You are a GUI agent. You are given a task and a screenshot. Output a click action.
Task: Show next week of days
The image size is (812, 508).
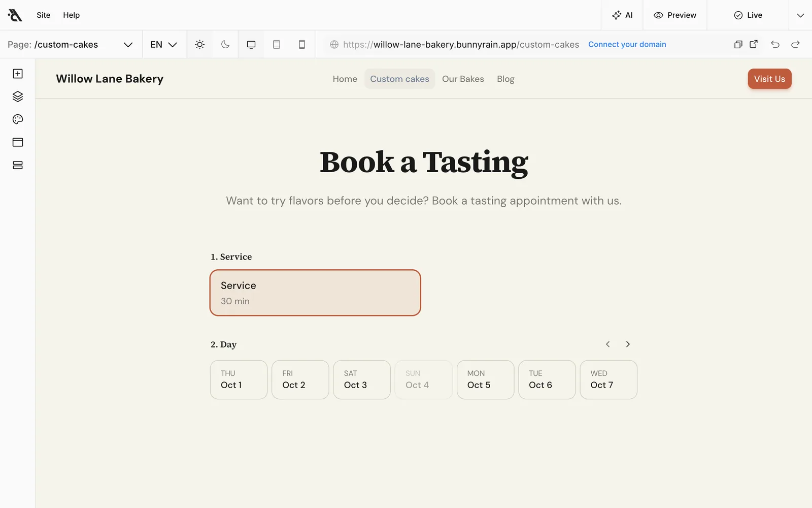click(x=628, y=344)
